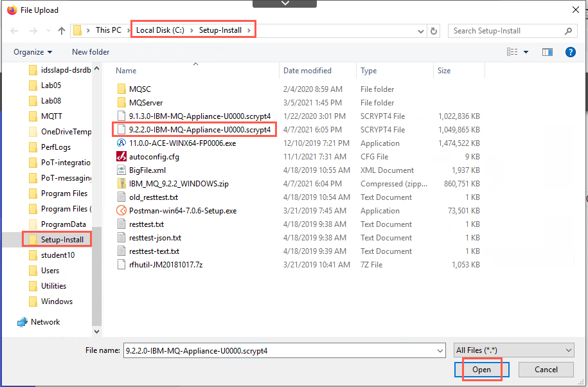Go up one folder level

tap(62, 31)
